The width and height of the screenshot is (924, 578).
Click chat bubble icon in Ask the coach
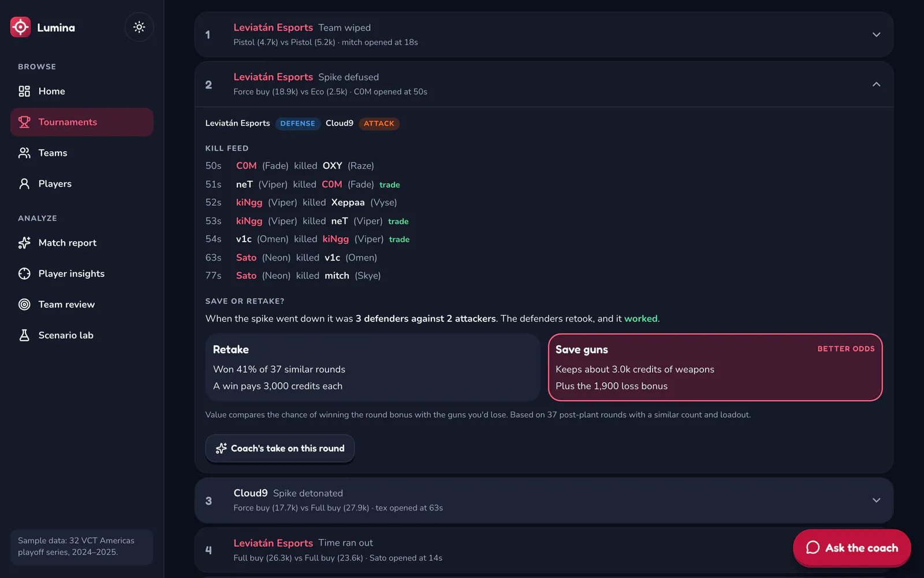click(x=813, y=548)
